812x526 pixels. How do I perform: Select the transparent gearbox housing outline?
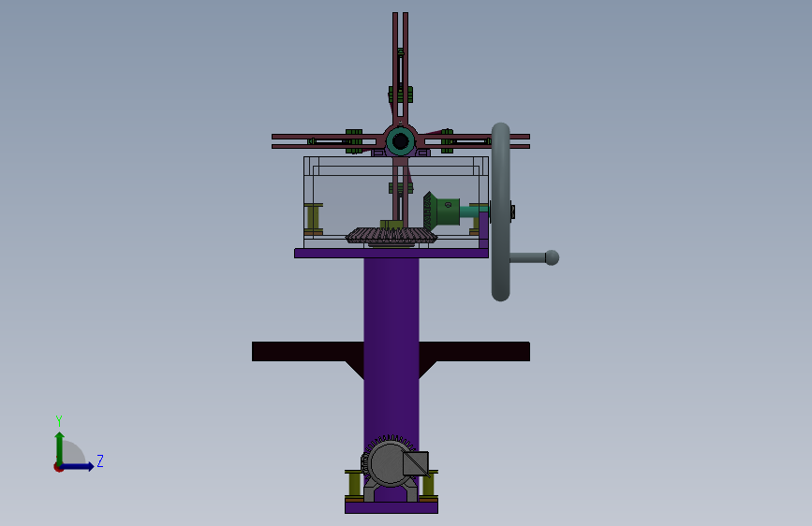(x=395, y=202)
